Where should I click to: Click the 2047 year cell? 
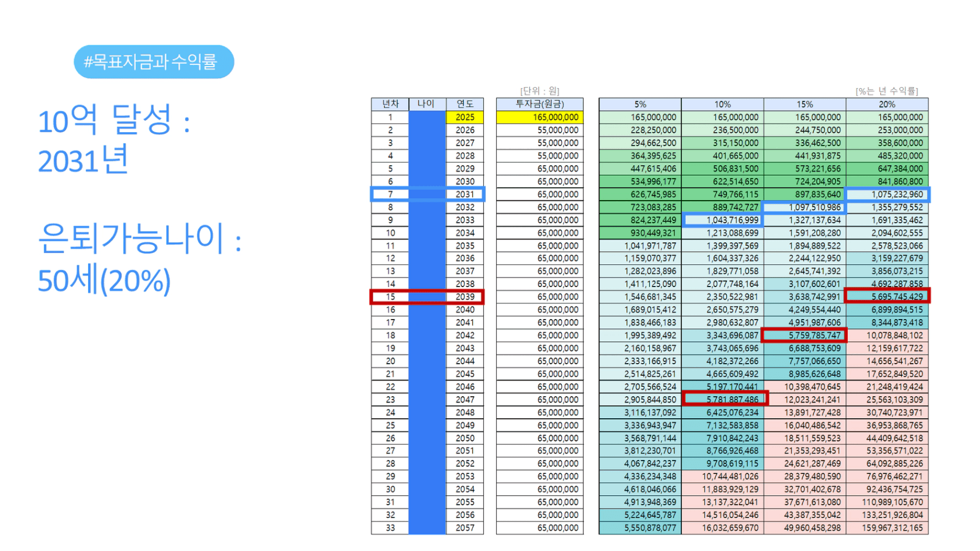[x=465, y=400]
